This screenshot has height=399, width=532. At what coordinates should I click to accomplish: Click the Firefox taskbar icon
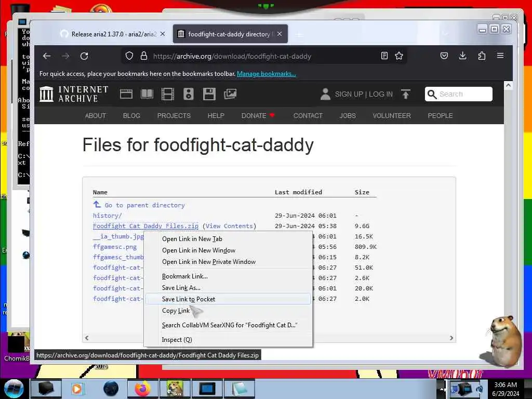(142, 389)
